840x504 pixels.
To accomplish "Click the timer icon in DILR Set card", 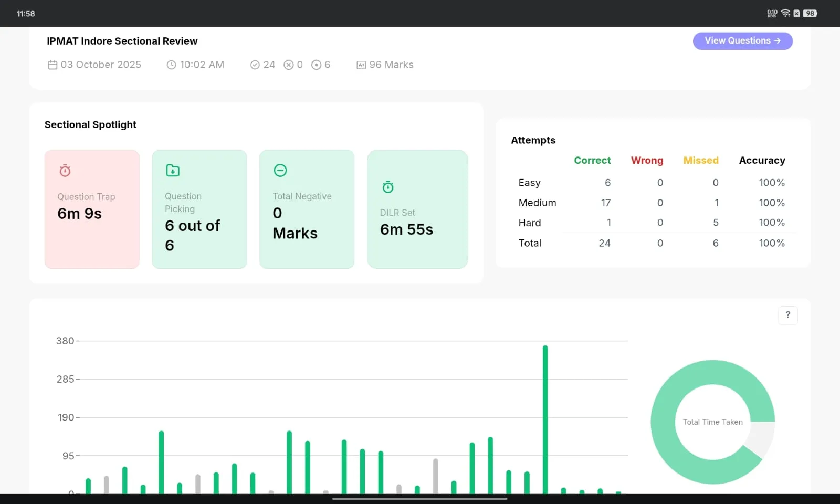I will pyautogui.click(x=388, y=187).
